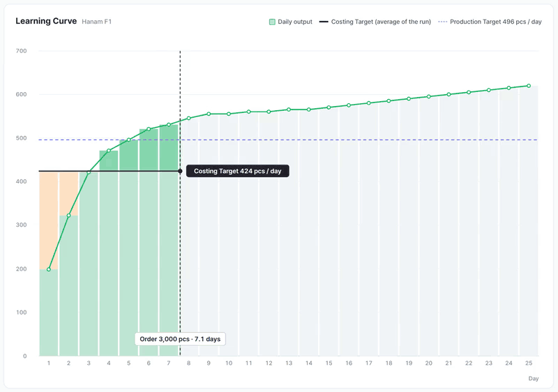The height and width of the screenshot is (392, 558).
Task: Select the day 15 curve data point
Action: tap(329, 107)
